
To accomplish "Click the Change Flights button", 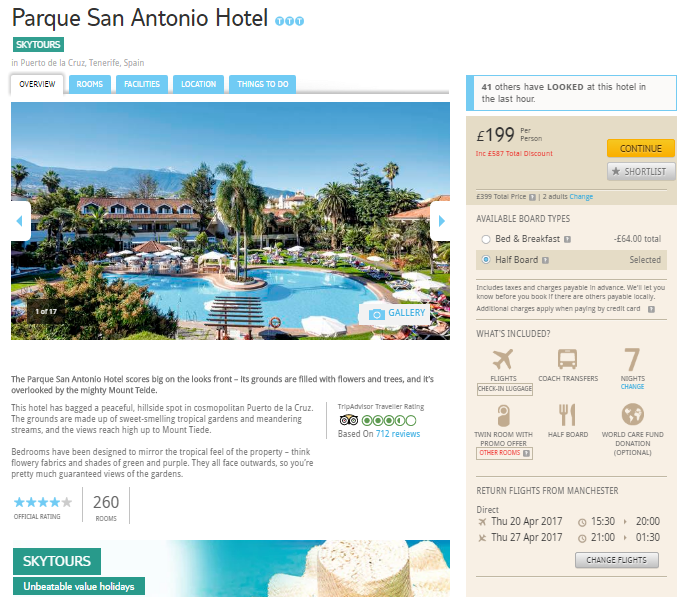I will click(x=616, y=560).
